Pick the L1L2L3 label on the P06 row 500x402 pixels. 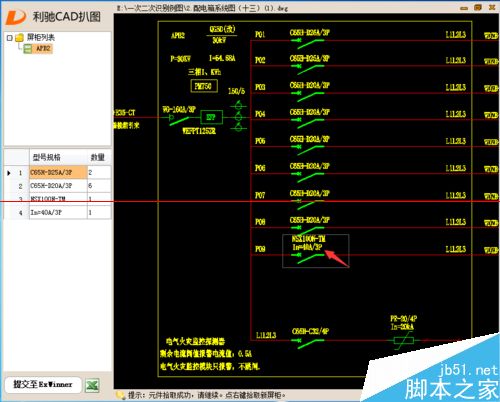[x=456, y=168]
